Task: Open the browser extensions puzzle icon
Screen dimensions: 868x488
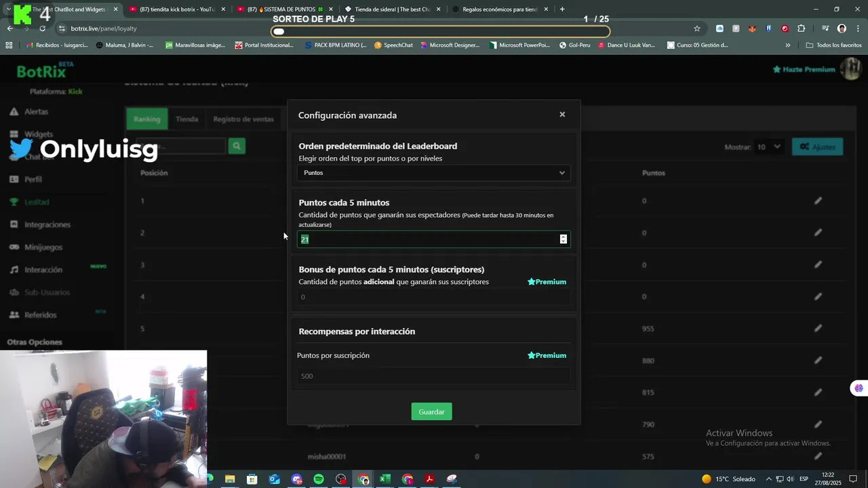Action: [x=801, y=28]
